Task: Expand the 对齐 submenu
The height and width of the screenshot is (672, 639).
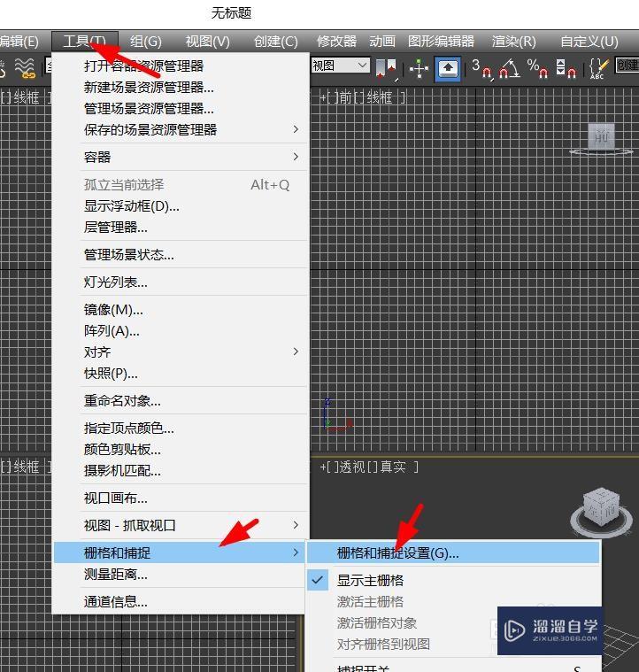Action: point(180,351)
